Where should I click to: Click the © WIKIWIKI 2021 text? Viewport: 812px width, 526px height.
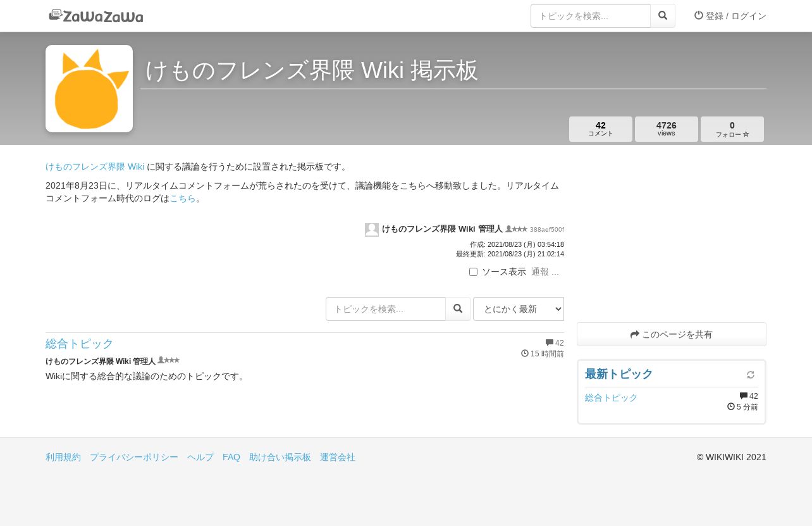click(731, 457)
